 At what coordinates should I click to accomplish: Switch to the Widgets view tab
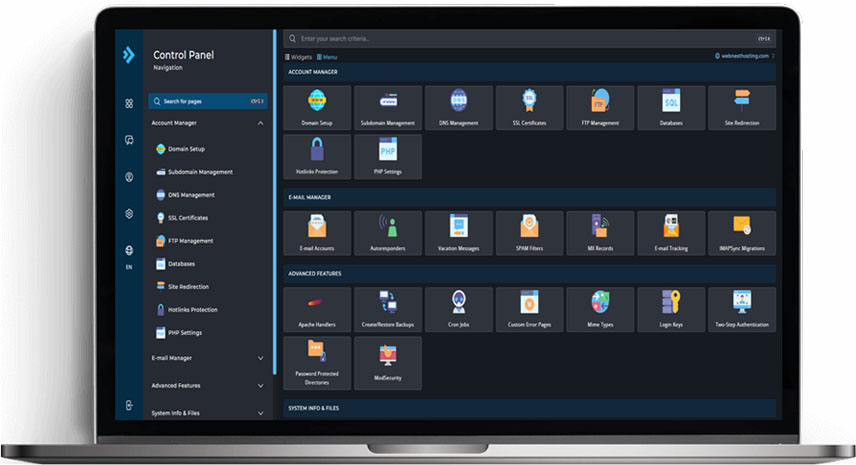click(x=298, y=57)
